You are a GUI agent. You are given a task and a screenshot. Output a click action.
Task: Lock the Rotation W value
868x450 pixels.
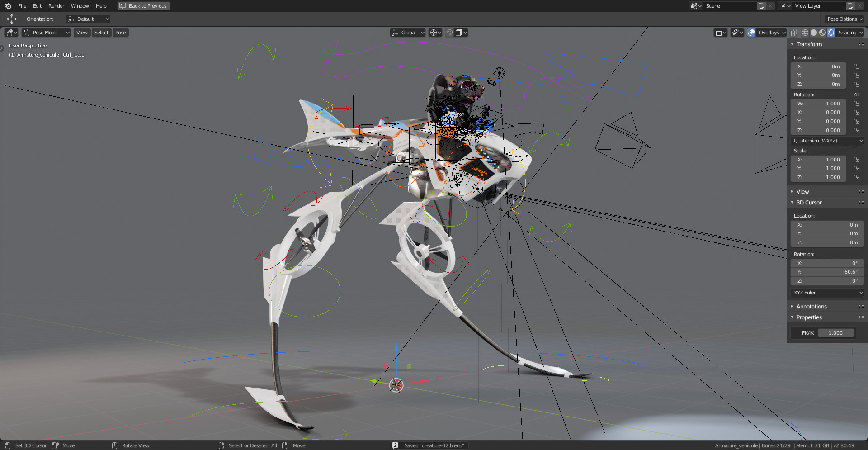coord(856,104)
